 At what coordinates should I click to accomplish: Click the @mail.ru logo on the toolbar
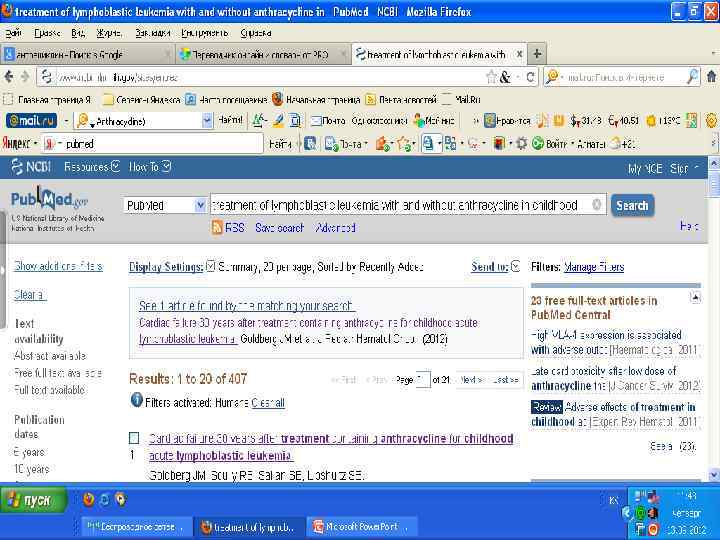31,121
